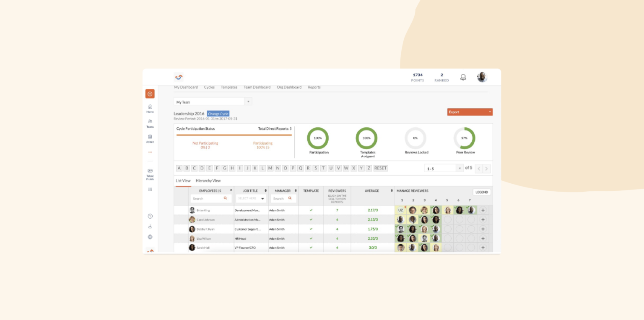Click the orange three-dots more icon in sidebar
This screenshot has height=320, width=644.
(x=150, y=152)
